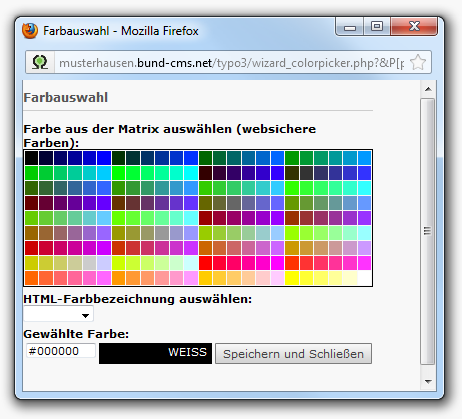Image resolution: width=462 pixels, height=419 pixels.
Task: Open the HTML-Farbbezeichnung dropdown
Action: 58,314
